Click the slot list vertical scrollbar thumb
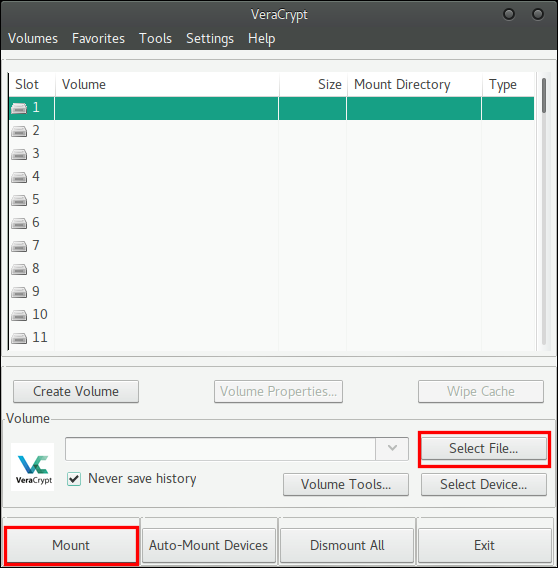 544,96
